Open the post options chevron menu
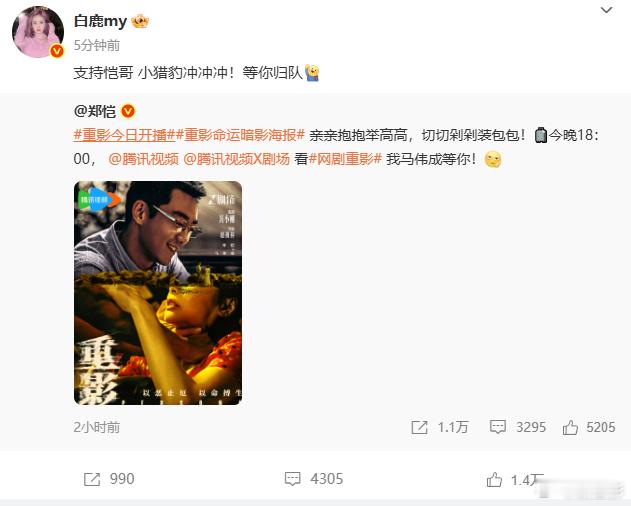 pyautogui.click(x=606, y=10)
